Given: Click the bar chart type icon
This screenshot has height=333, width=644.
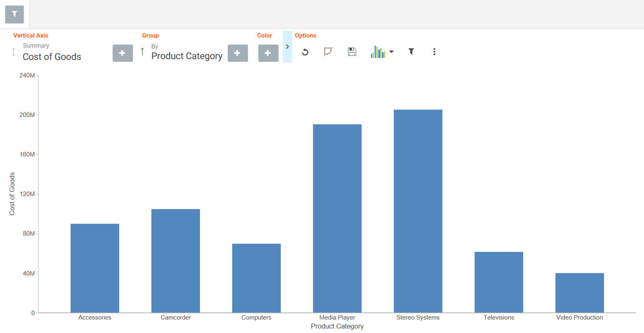Looking at the screenshot, I should 378,52.
